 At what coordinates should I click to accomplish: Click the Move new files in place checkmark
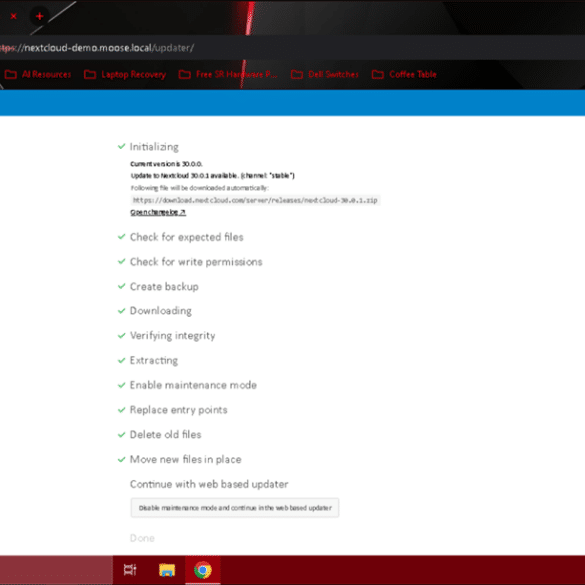pyautogui.click(x=121, y=459)
